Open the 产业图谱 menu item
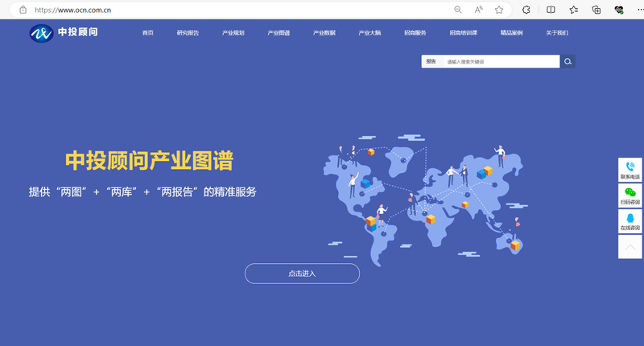The image size is (644, 346). [279, 33]
